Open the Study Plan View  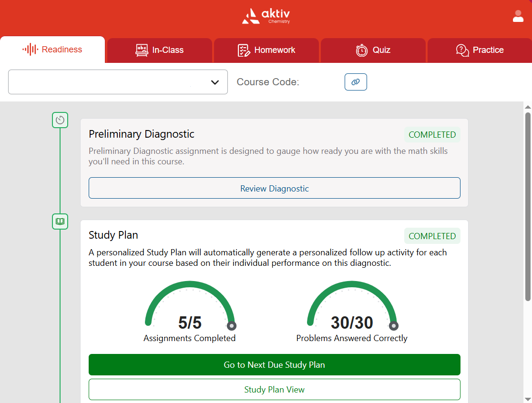pyautogui.click(x=275, y=389)
